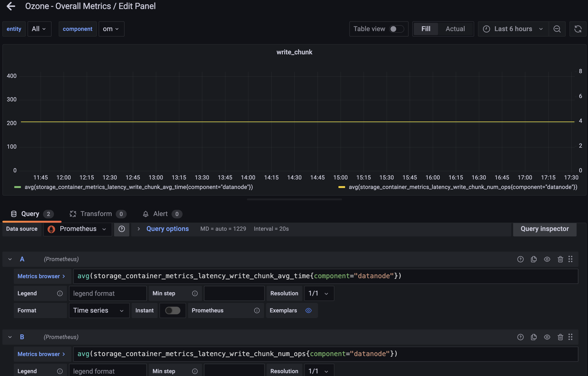588x376 pixels.
Task: Toggle the Table view switch
Action: (396, 29)
